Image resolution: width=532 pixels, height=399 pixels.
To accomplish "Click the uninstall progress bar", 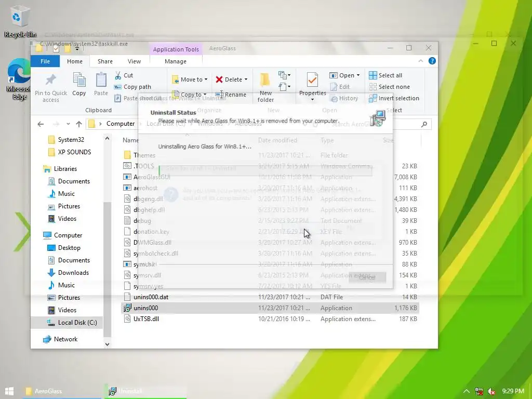I will click(265, 170).
